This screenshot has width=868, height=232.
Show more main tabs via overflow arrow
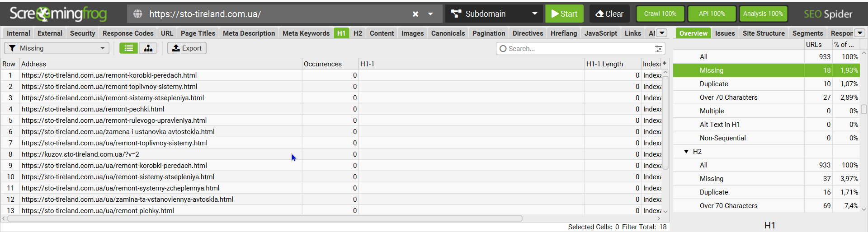662,33
